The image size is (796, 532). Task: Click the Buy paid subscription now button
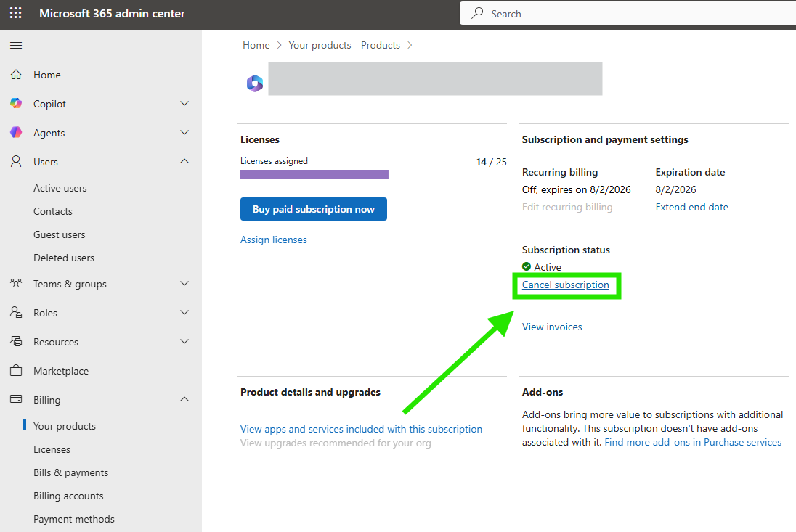pos(314,209)
